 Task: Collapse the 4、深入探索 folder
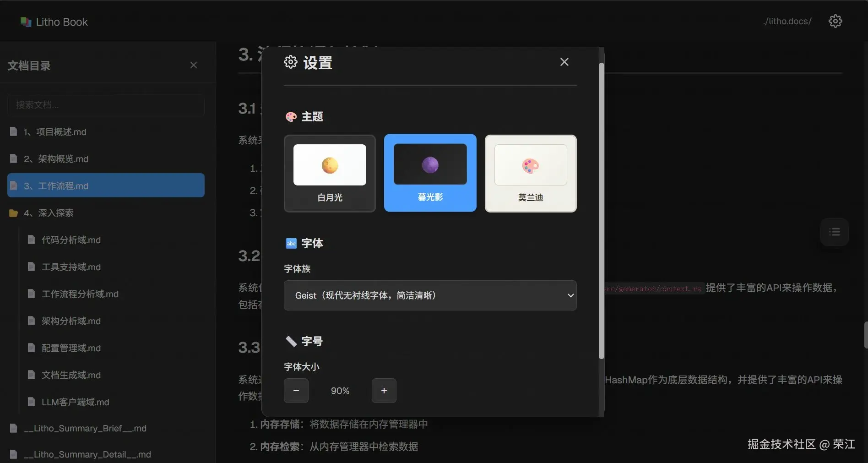(49, 212)
